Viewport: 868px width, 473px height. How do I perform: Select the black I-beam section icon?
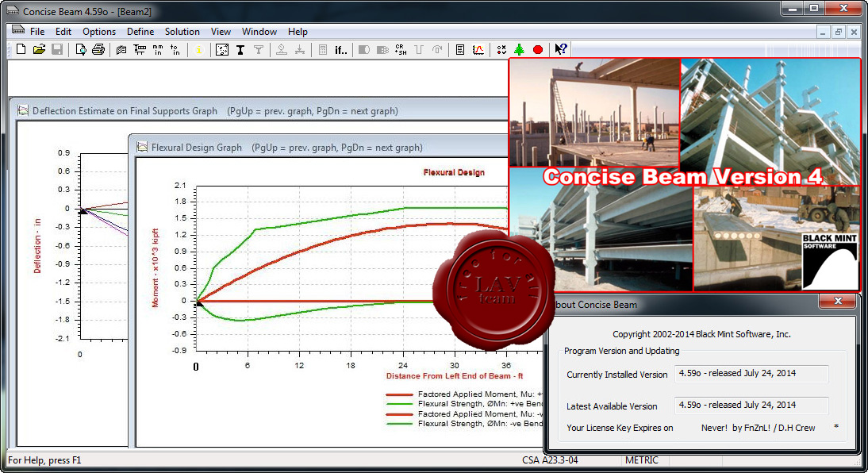point(240,50)
